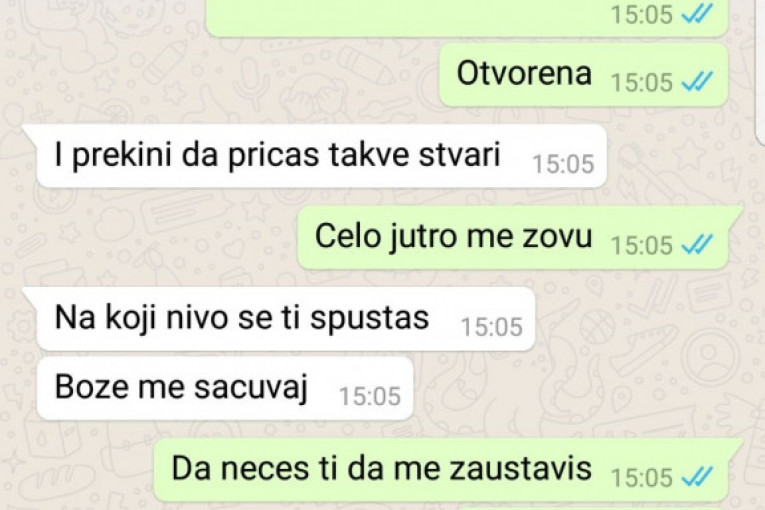Image resolution: width=765 pixels, height=510 pixels.
Task: Tap the partially visible green bubble at bottom
Action: pos(593,508)
